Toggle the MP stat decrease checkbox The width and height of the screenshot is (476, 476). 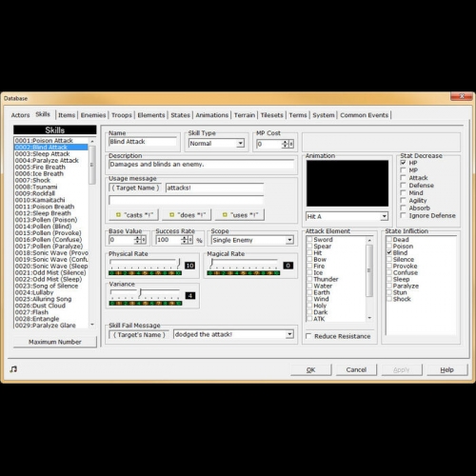coord(403,170)
